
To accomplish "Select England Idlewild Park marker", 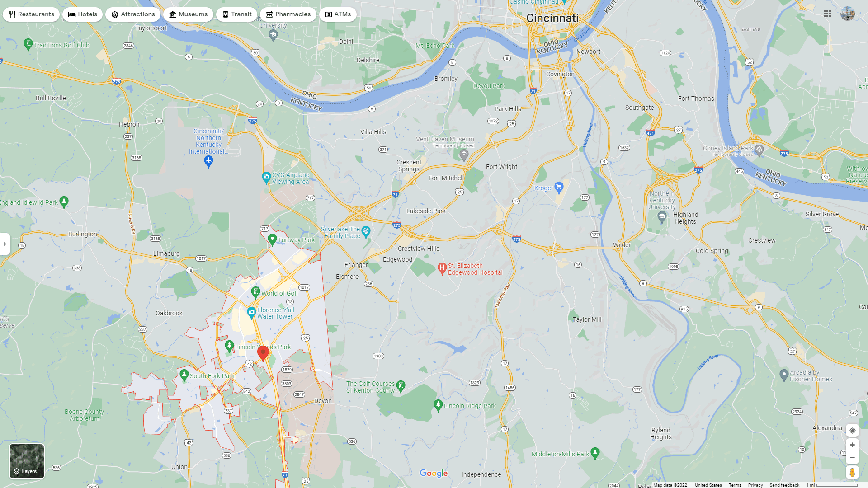I will pos(64,202).
